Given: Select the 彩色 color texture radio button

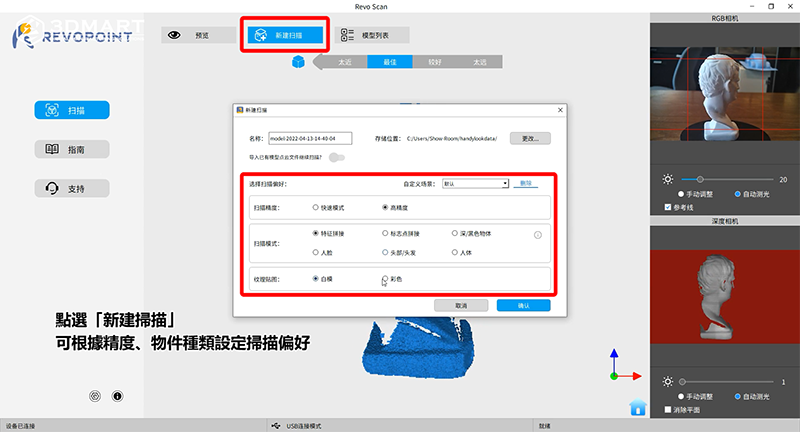Looking at the screenshot, I should click(x=386, y=279).
